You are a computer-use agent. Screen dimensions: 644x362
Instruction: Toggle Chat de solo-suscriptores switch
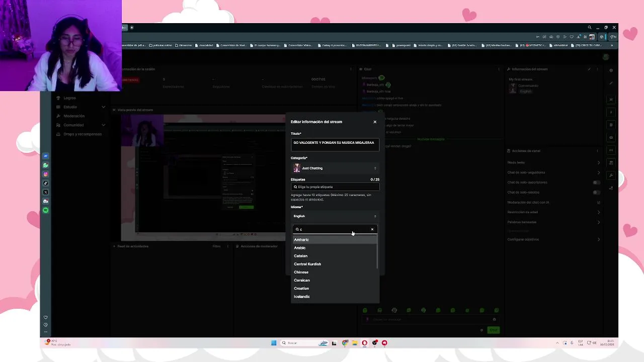click(x=597, y=183)
